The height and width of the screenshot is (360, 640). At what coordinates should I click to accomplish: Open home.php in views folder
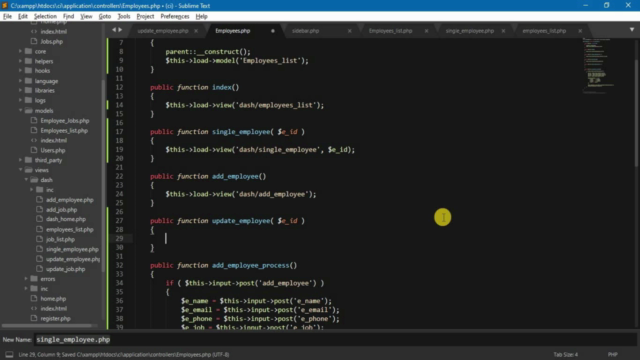(x=53, y=299)
